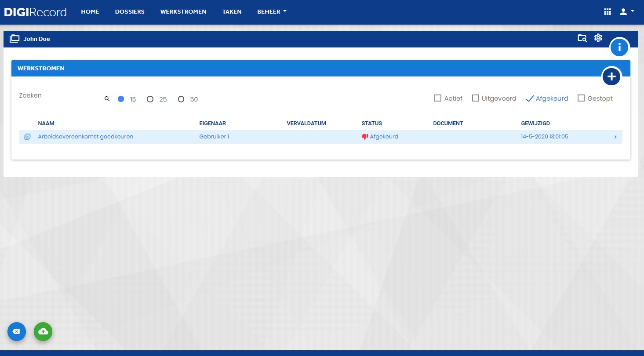Click the workflow icon beside Arbeidsovereenkomst goedkeuren

coord(27,137)
